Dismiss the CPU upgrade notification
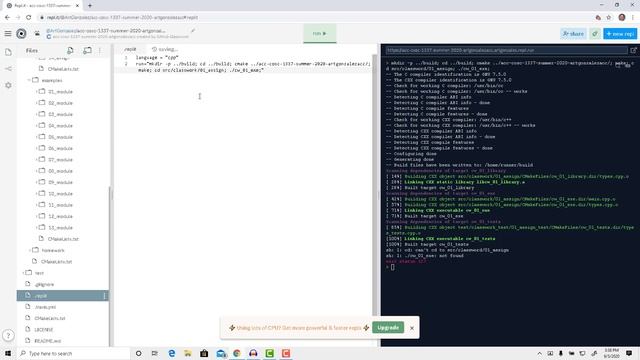The height and width of the screenshot is (360, 640). (x=412, y=328)
